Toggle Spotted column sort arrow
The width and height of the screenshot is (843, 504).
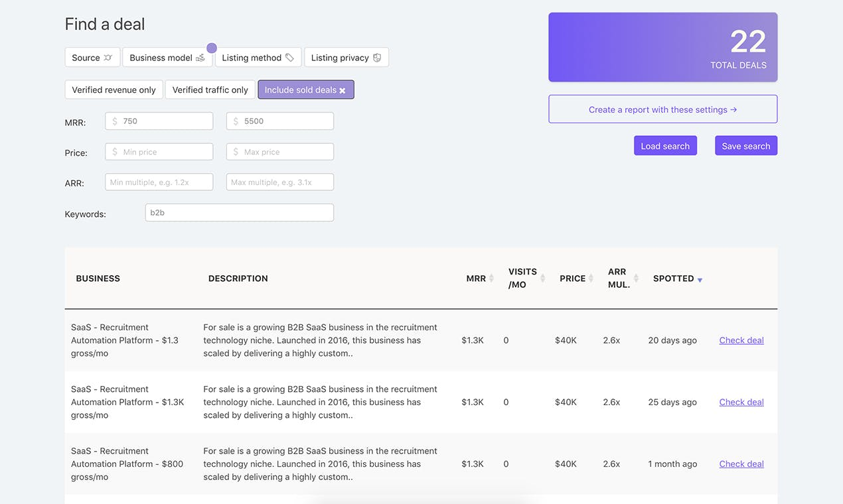pyautogui.click(x=700, y=280)
